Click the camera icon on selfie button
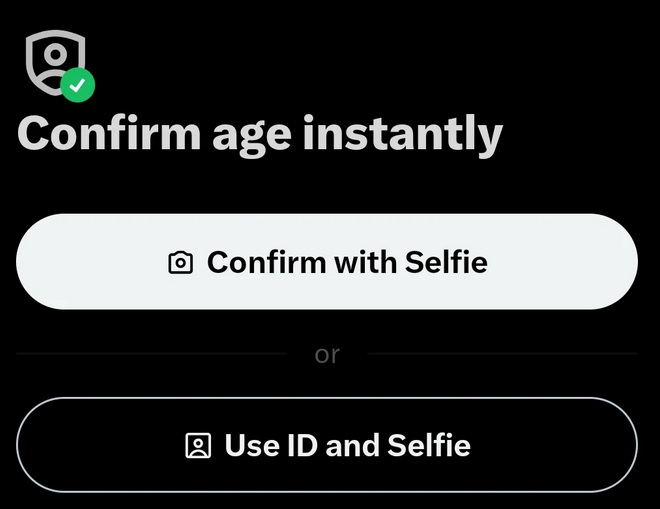660x509 pixels. point(181,263)
